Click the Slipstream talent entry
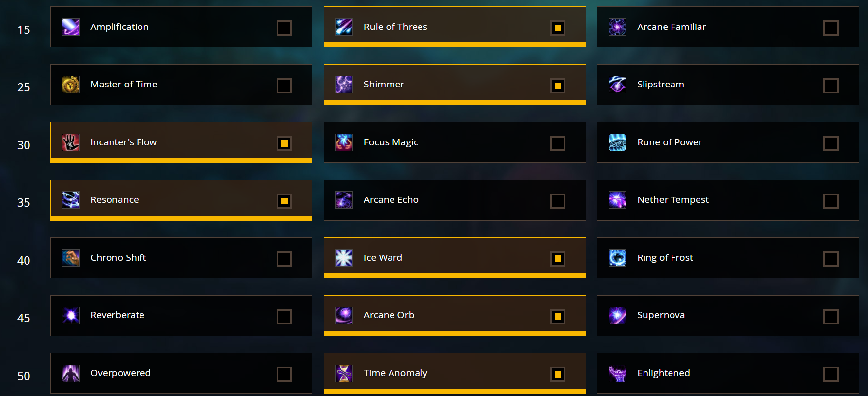The image size is (868, 396). click(x=728, y=85)
